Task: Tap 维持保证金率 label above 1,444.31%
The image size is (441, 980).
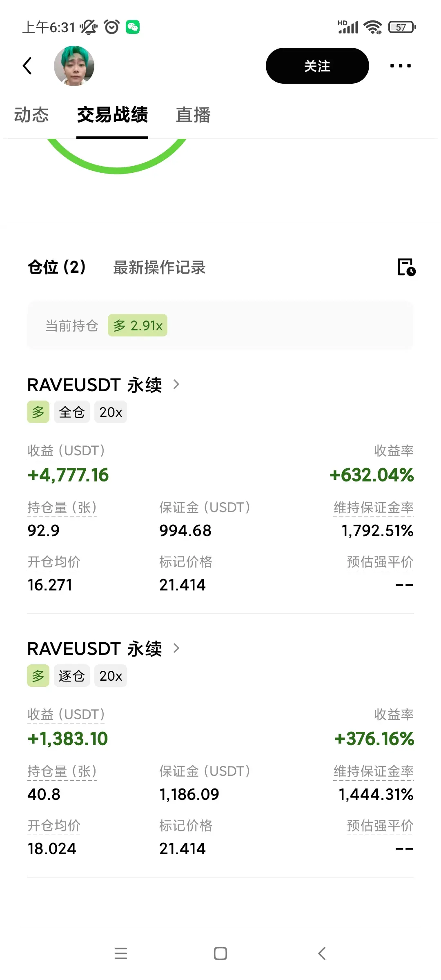Action: pyautogui.click(x=374, y=771)
